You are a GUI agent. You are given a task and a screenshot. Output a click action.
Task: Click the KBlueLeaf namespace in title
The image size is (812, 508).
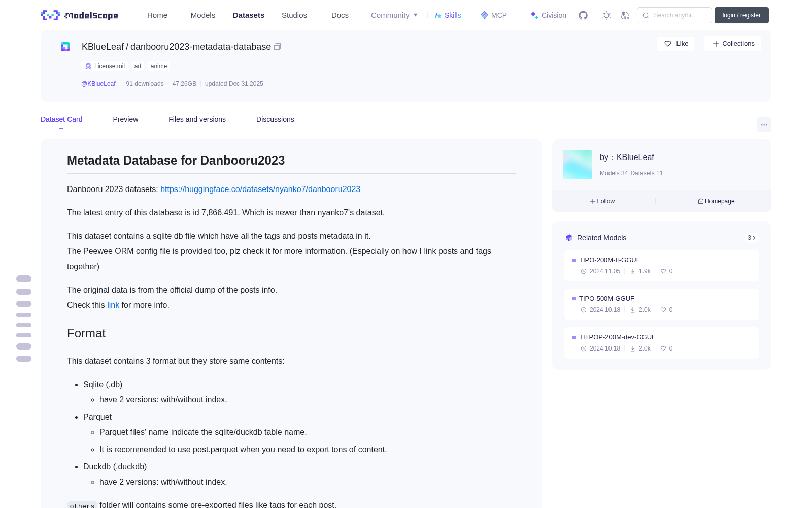pyautogui.click(x=103, y=47)
